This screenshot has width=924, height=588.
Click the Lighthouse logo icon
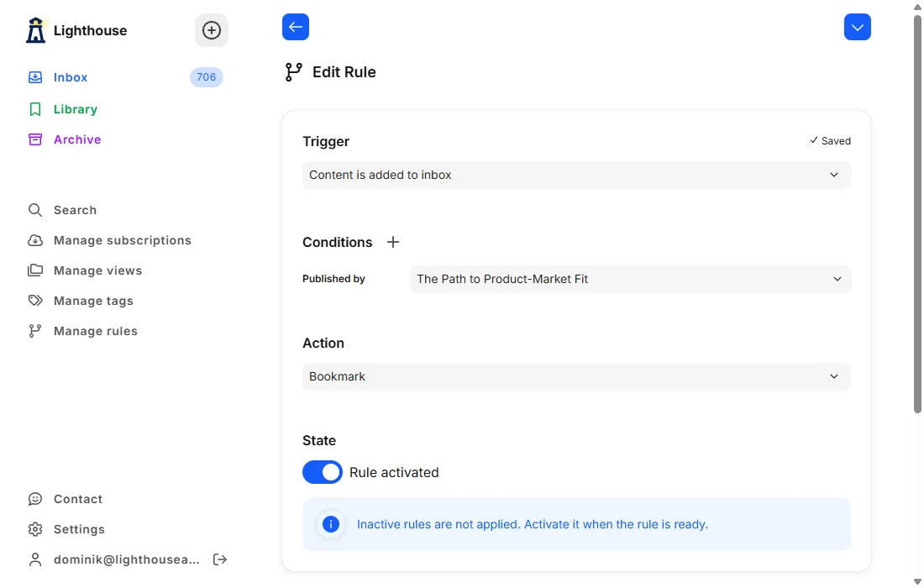35,30
